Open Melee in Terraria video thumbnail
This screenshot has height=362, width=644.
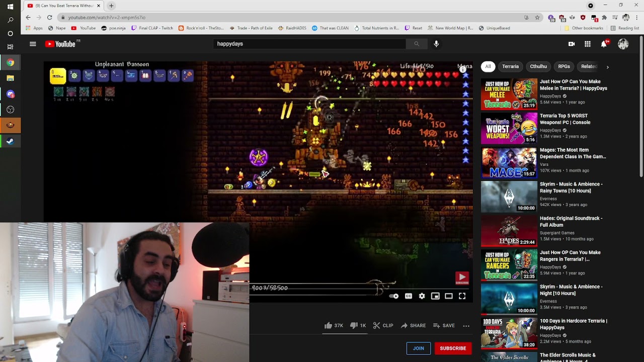pos(509,94)
